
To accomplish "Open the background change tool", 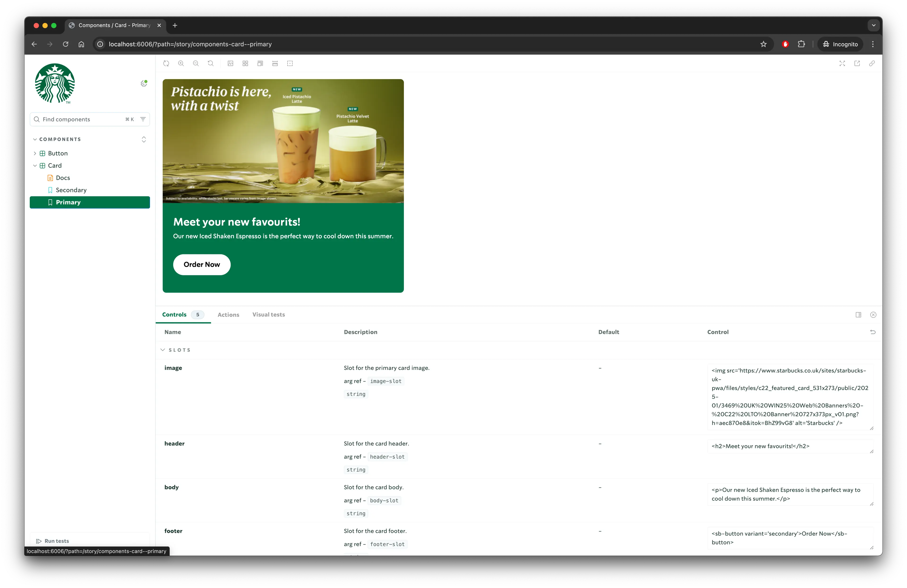I will (231, 64).
